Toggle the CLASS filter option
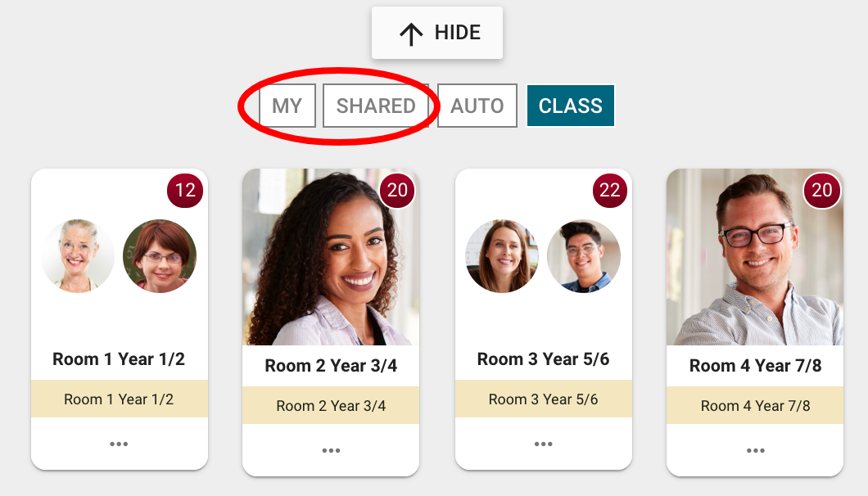The image size is (868, 496). pos(571,106)
